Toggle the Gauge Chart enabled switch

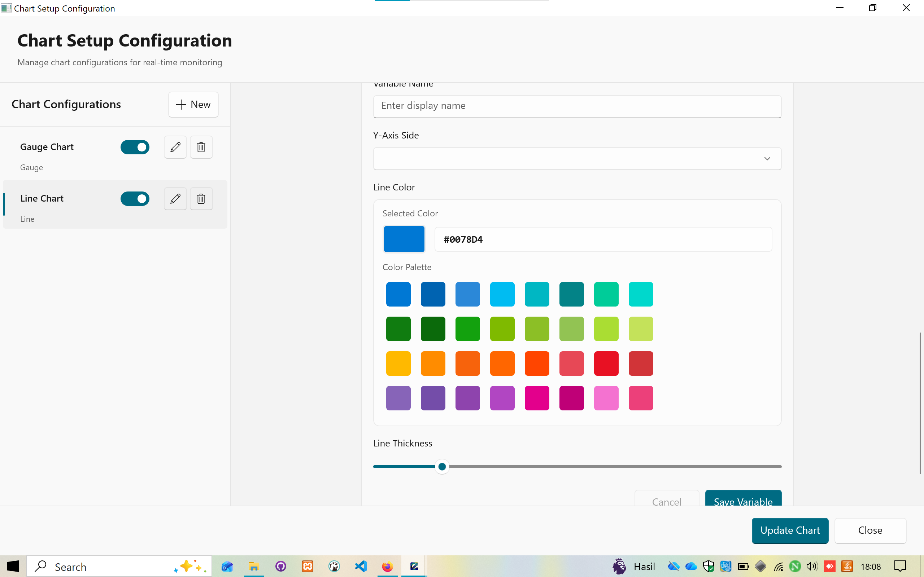click(135, 147)
